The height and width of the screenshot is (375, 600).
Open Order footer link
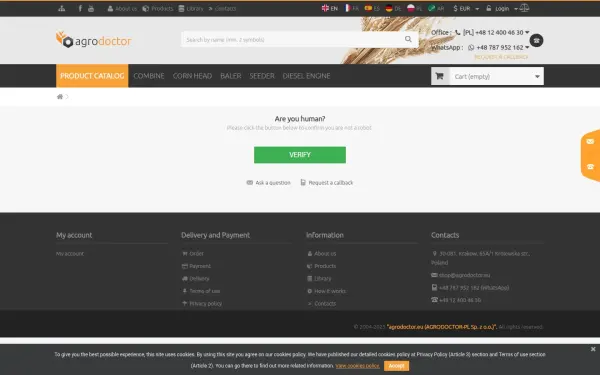(x=193, y=253)
